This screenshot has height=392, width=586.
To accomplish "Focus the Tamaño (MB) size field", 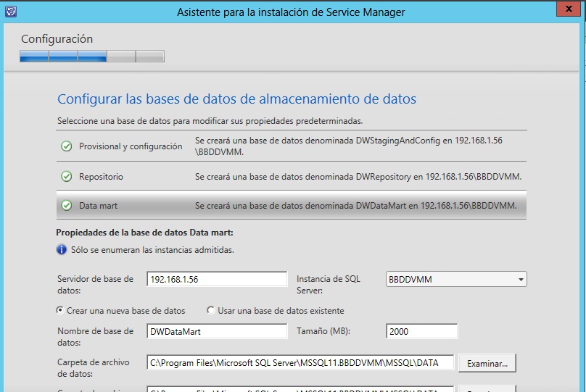I will coord(421,331).
